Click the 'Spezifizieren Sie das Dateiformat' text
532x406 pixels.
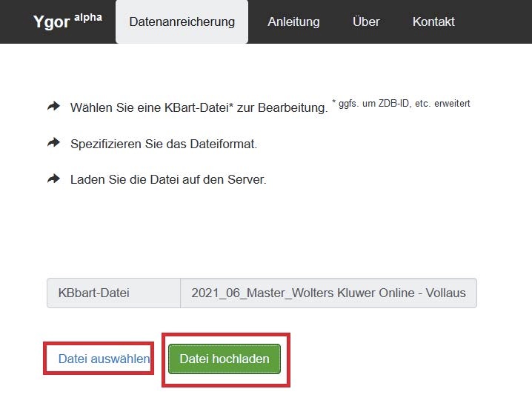[x=163, y=144]
